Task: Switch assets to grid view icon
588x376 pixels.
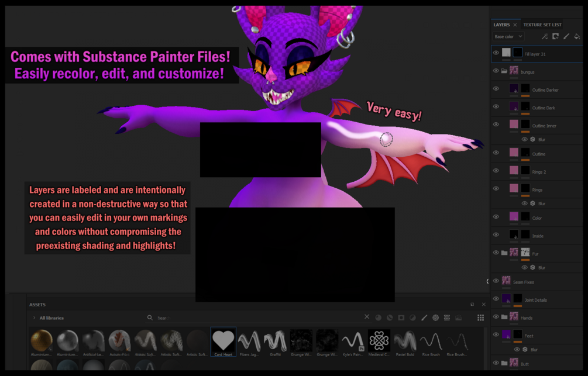Action: (x=480, y=318)
